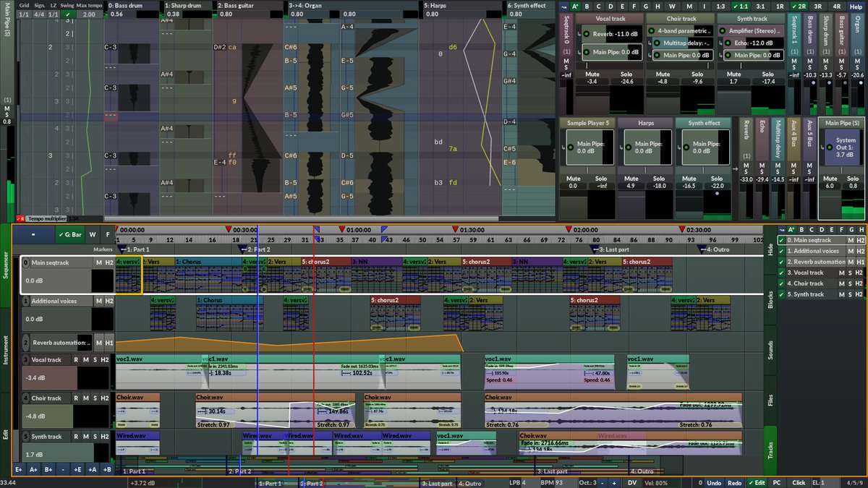This screenshot has height=488, width=868.
Task: Click the Max tempo 2.00 field
Action: tap(89, 14)
